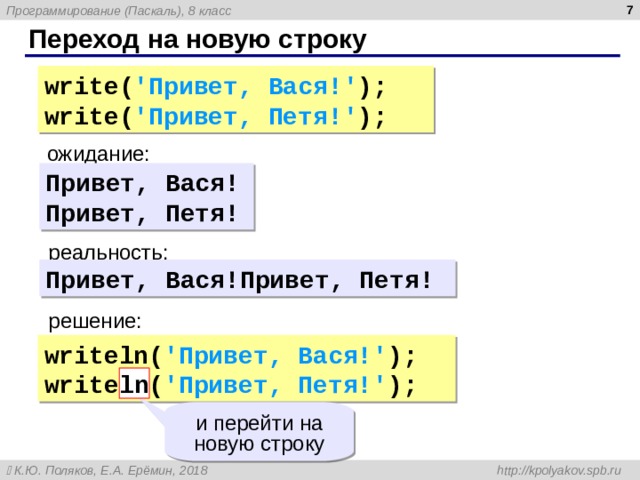The height and width of the screenshot is (480, 640).
Task: Click header text 'Программирование (Паскаль), 8 класс'
Action: click(119, 11)
